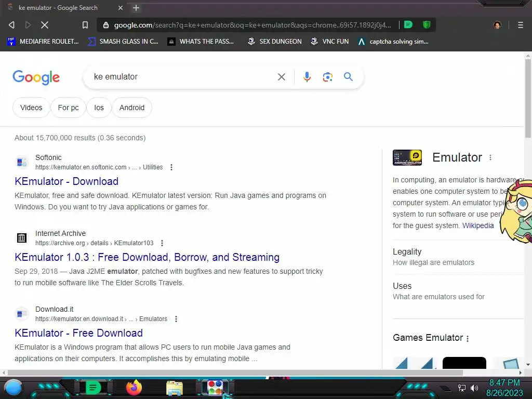
Task: Click the scrollbar down arrow
Action: pyautogui.click(x=528, y=365)
